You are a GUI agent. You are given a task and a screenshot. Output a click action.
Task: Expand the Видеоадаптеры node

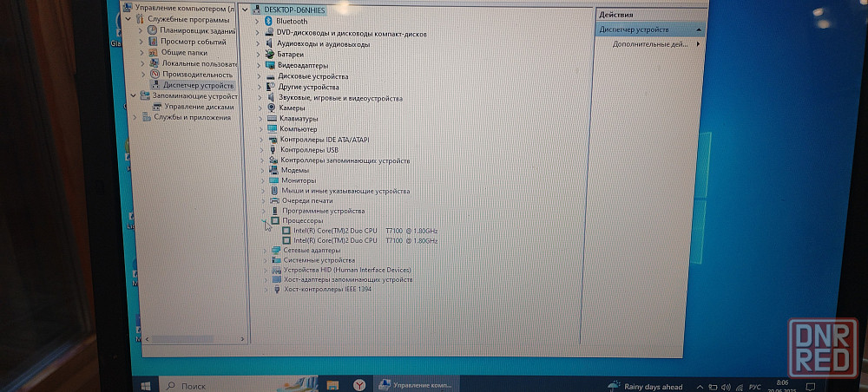[x=258, y=66]
